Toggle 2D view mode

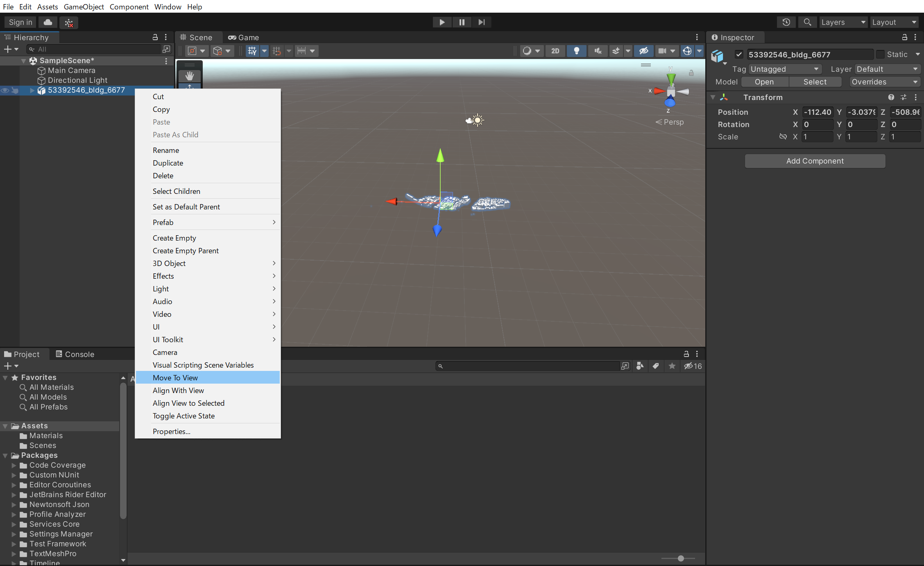point(555,51)
